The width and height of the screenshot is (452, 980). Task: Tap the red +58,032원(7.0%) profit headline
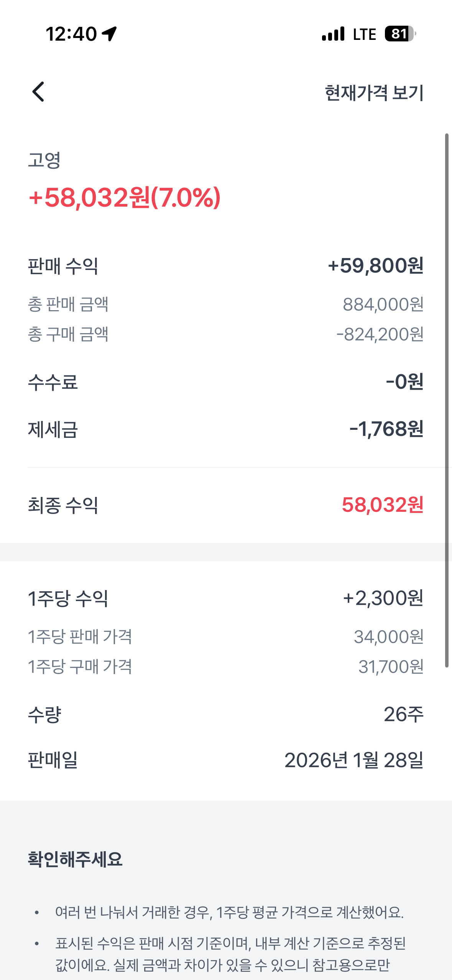click(x=125, y=198)
